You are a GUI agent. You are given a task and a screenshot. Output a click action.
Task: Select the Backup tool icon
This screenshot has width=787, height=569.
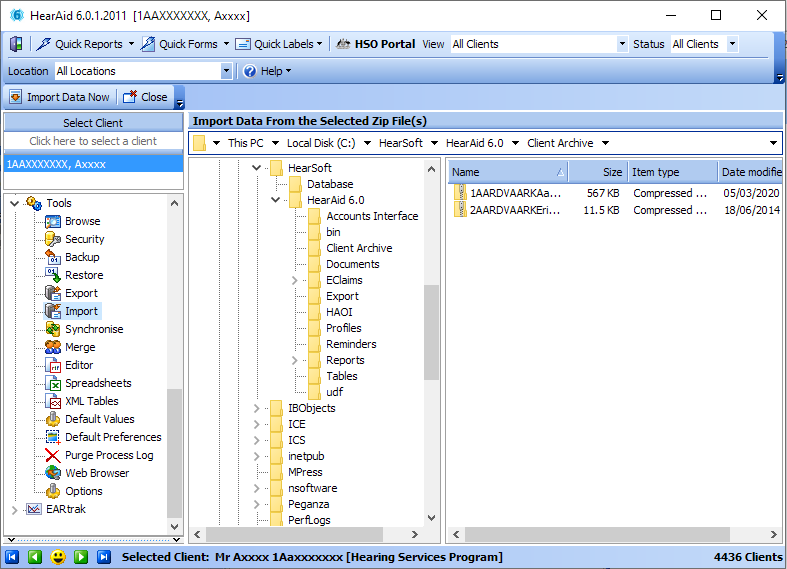pos(53,257)
